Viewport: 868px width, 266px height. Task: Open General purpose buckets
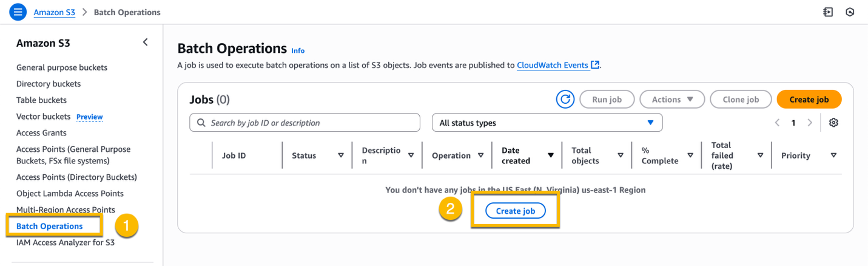[x=62, y=67]
